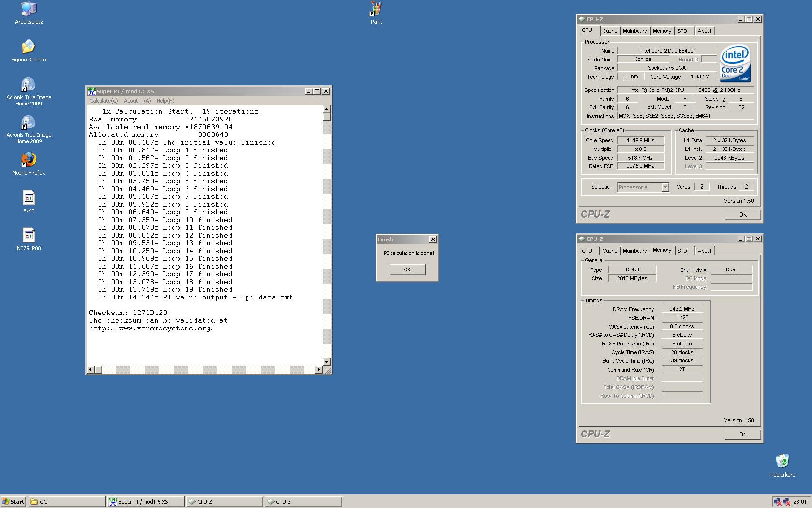Click the memory Size 2048 MBytes value
Screen dimensions: 812x508
click(x=632, y=278)
